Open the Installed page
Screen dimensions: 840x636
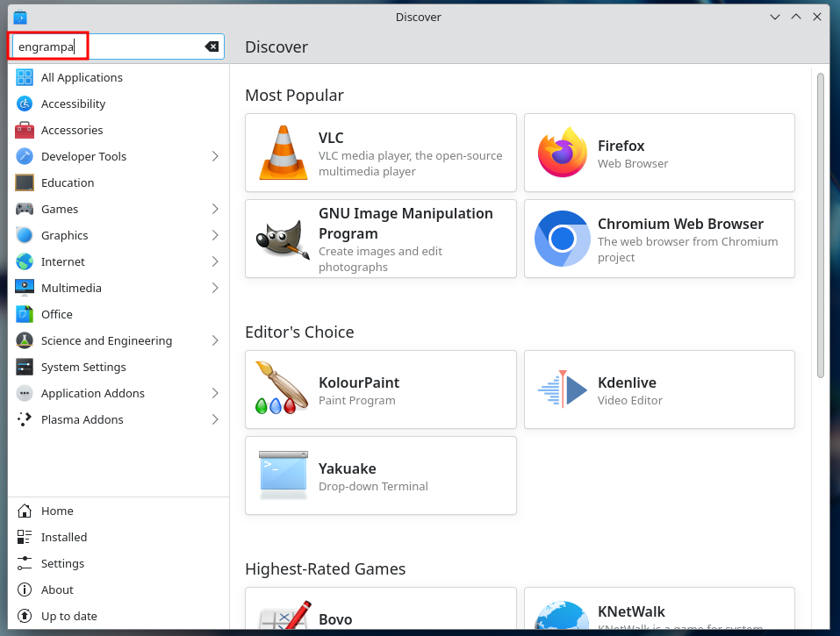coord(64,537)
